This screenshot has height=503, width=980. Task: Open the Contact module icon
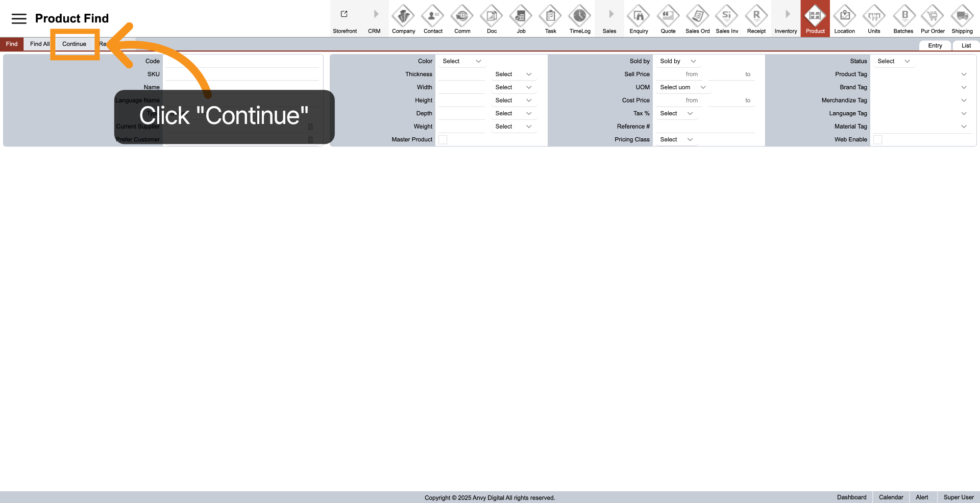point(433,17)
